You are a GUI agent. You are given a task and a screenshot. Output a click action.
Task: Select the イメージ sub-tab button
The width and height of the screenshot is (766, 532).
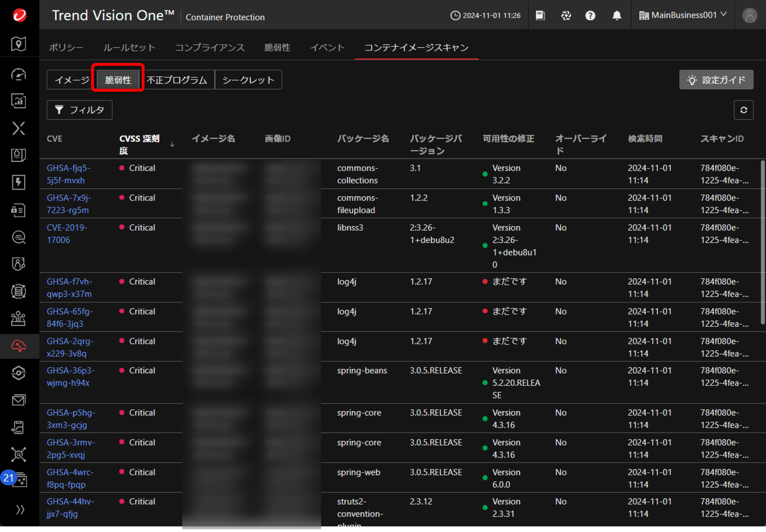point(72,80)
